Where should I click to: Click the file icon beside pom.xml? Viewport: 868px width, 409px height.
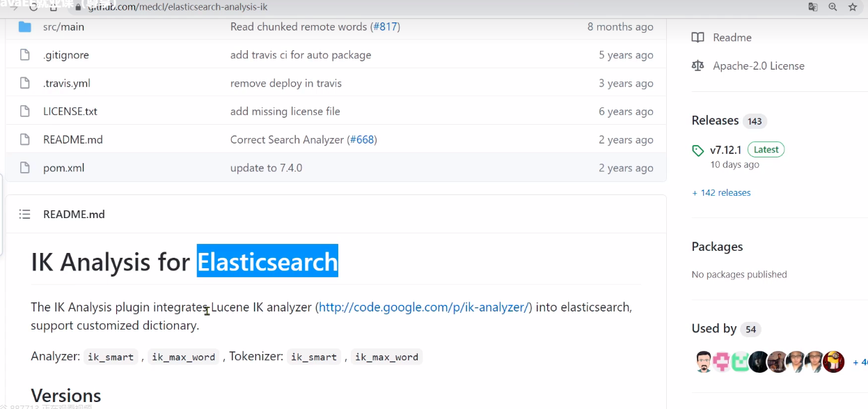(25, 168)
